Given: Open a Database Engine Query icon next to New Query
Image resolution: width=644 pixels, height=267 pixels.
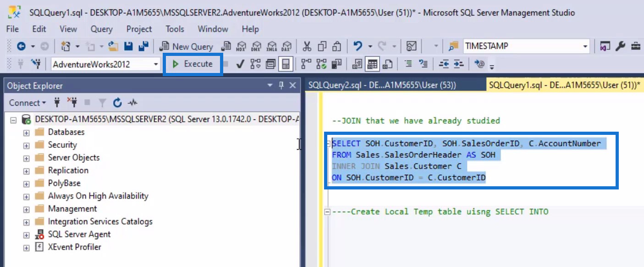Looking at the screenshot, I should 226,46.
